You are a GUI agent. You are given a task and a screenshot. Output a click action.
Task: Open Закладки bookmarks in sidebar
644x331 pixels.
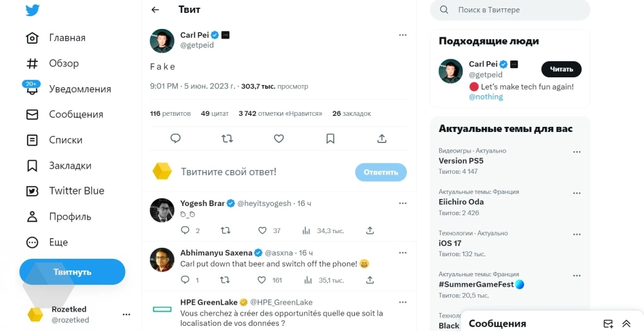pos(70,165)
